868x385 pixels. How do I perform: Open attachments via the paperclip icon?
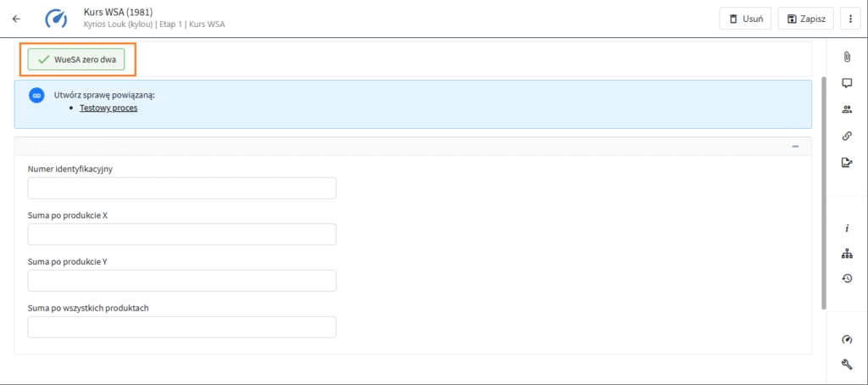[x=846, y=57]
